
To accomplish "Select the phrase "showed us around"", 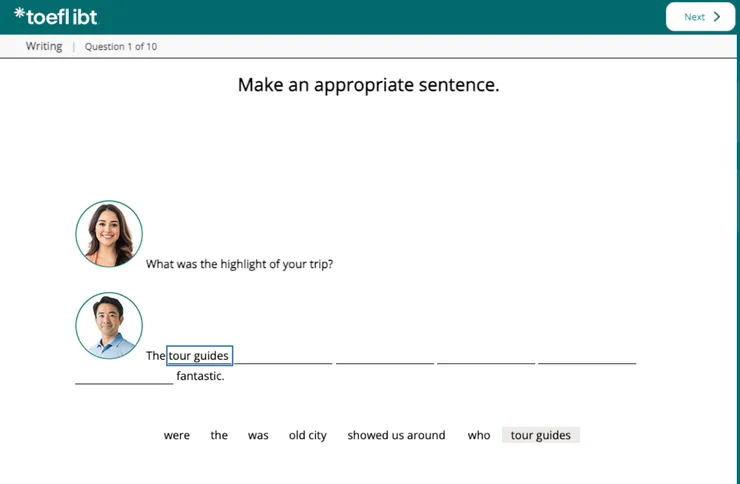I will tap(396, 435).
